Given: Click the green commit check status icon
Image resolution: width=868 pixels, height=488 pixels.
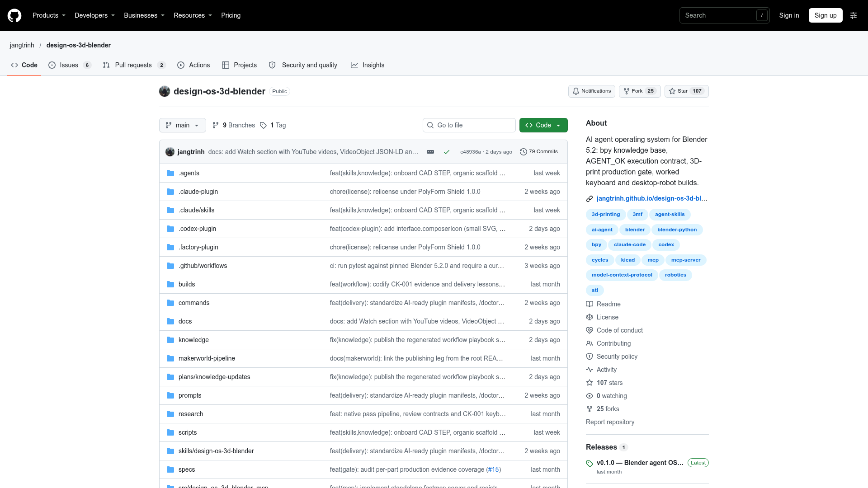Looking at the screenshot, I should pos(447,152).
